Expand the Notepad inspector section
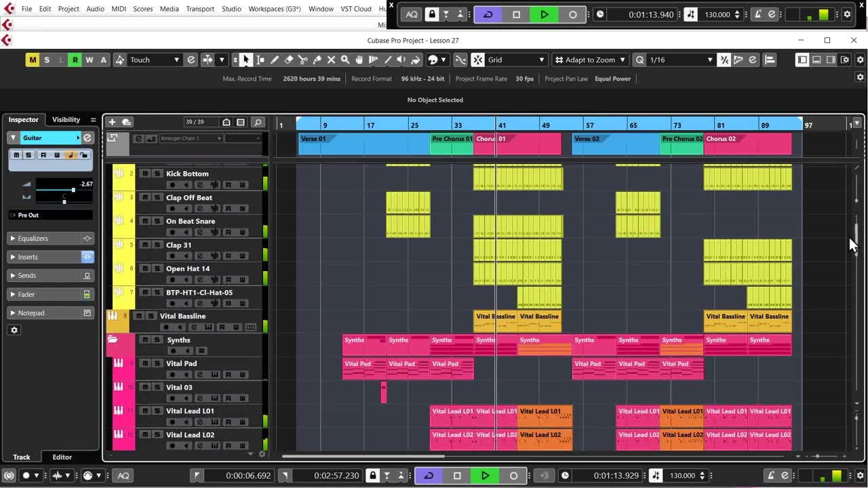 [x=43, y=313]
